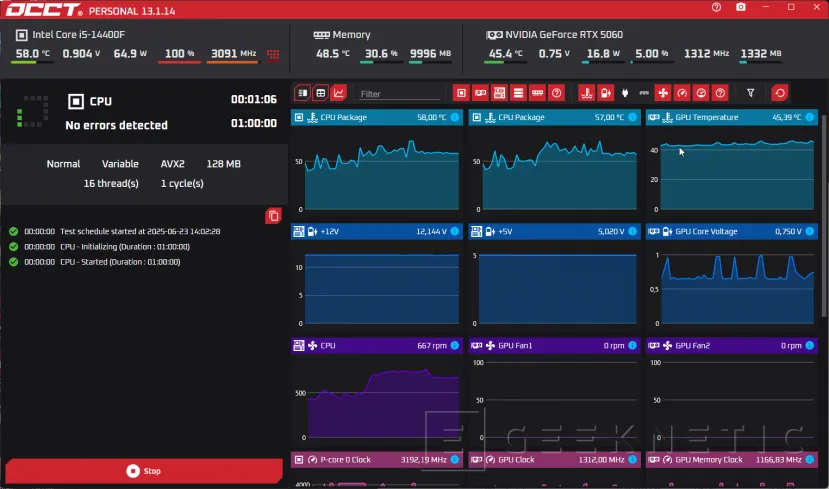Copy the test log with clipboard icon
This screenshot has height=489, width=829.
[x=273, y=216]
